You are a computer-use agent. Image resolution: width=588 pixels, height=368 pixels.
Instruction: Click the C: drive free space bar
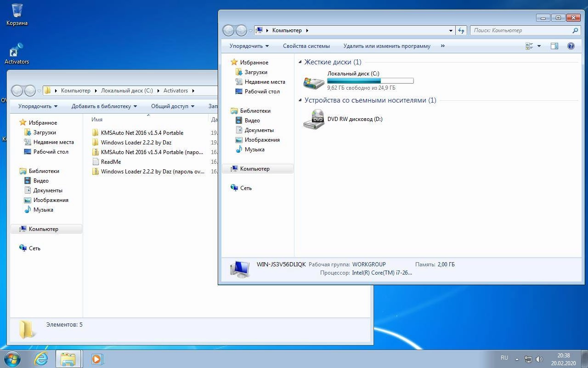pyautogui.click(x=370, y=80)
